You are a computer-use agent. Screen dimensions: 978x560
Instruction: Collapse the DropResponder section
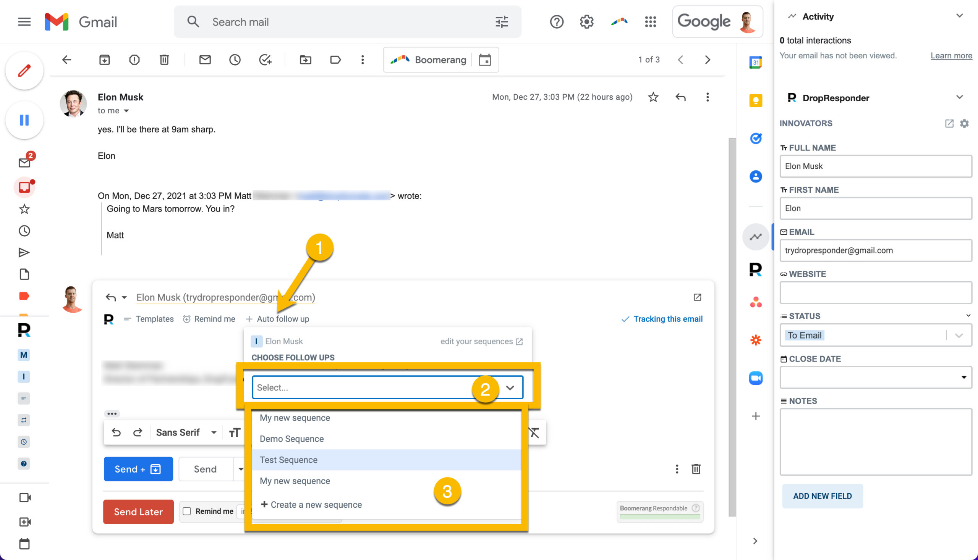[x=959, y=97]
